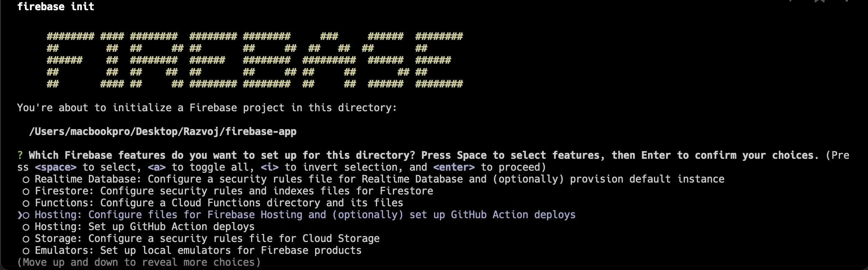
Task: Select the Emulators option text
Action: (x=198, y=250)
